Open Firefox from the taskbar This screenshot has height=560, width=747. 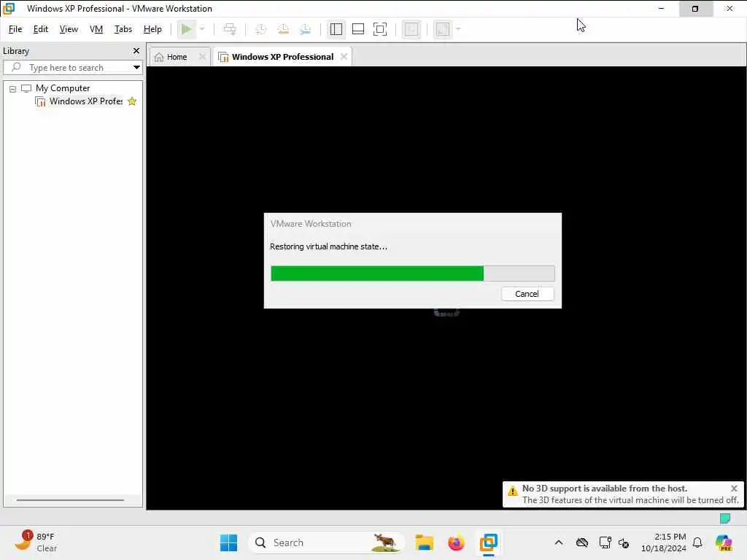[x=456, y=542]
